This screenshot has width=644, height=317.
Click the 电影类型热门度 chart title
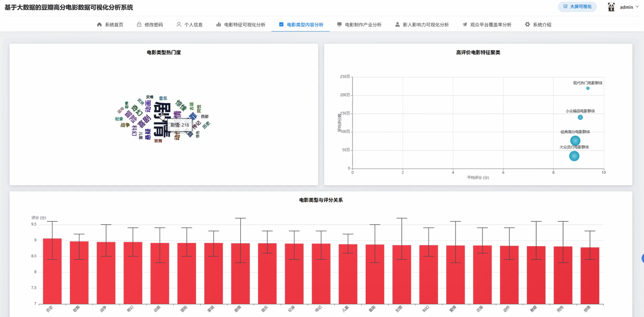[164, 52]
